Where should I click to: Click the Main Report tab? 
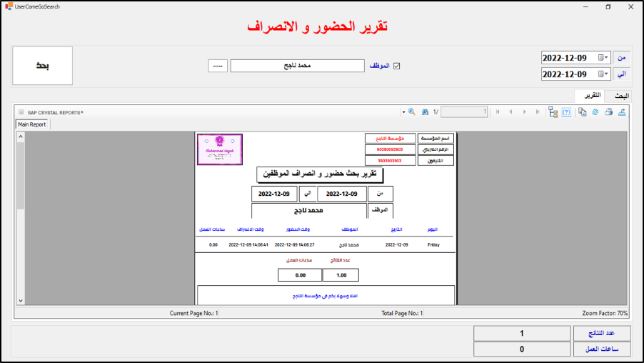coord(33,124)
